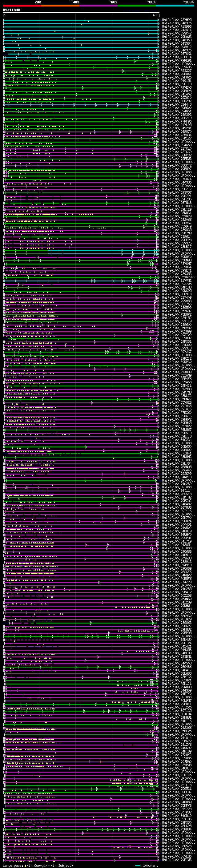Click the red 20% identity color segment
This screenshot has height=868, width=197.
[22, 6]
